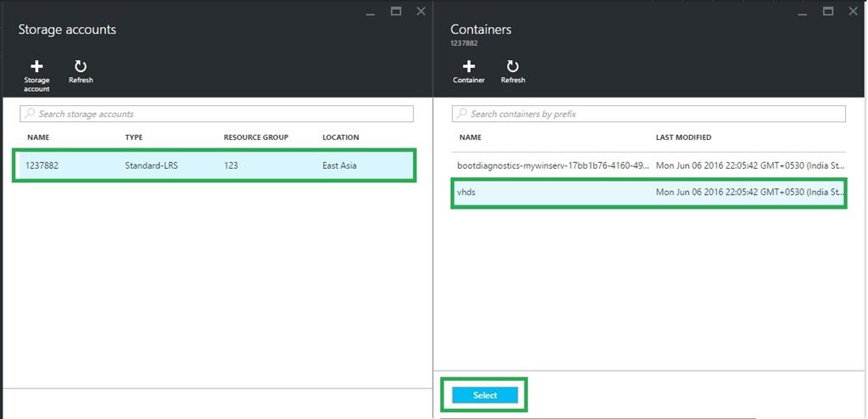Select the vhds container row

click(x=648, y=193)
